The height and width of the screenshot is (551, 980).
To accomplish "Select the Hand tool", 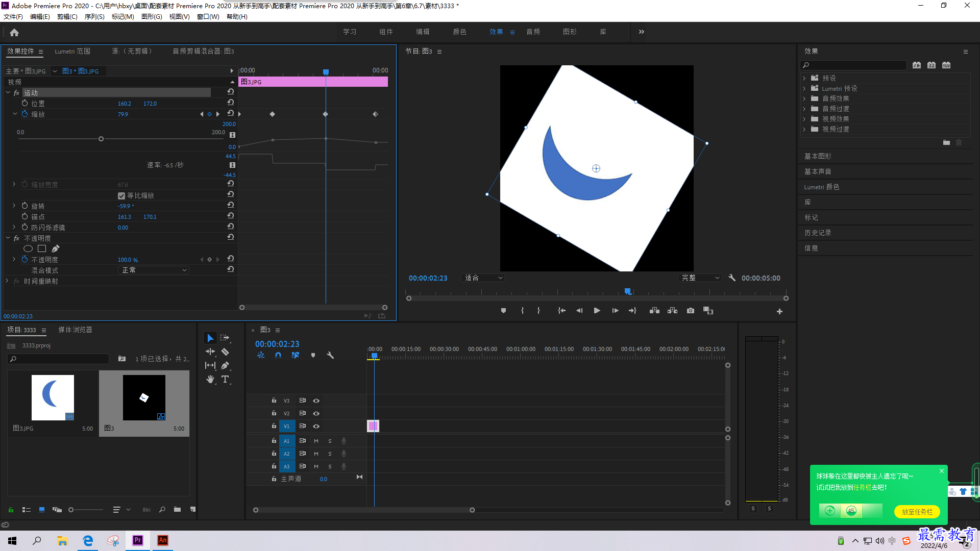I will tap(210, 379).
